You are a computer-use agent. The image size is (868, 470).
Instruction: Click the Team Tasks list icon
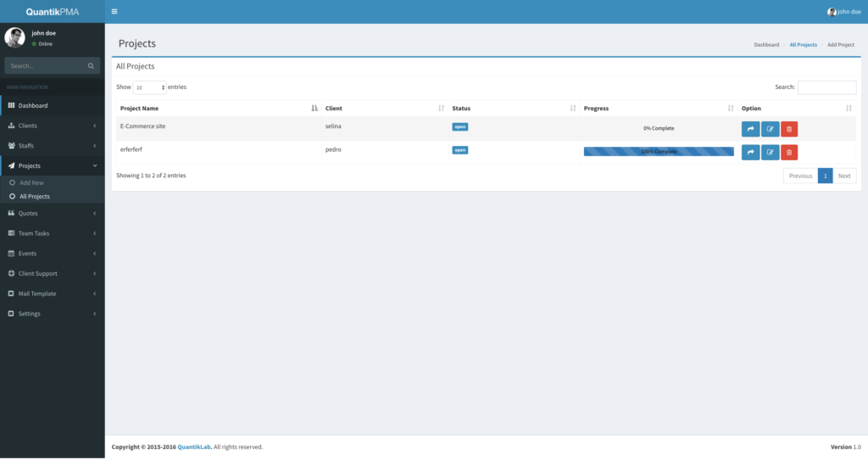[11, 233]
